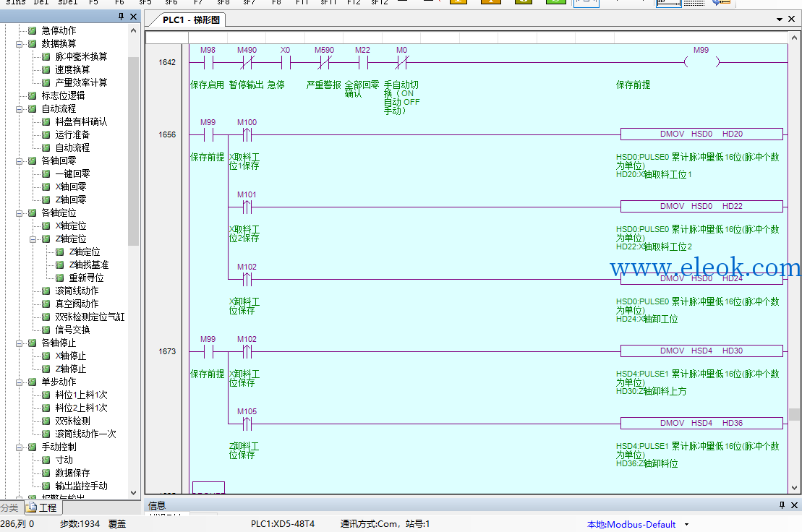Click the icon beside 一键回零
Screen dimensions: 802x532
(46, 173)
